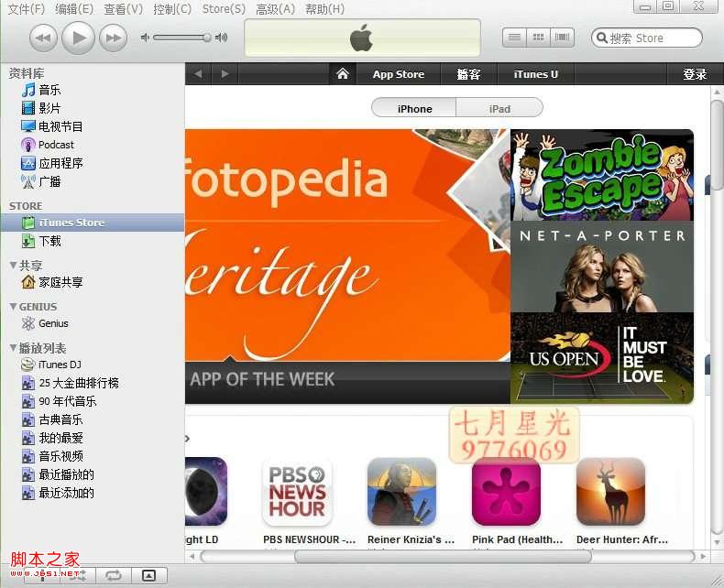Open the 高级(A) menu
724x588 pixels.
[275, 9]
